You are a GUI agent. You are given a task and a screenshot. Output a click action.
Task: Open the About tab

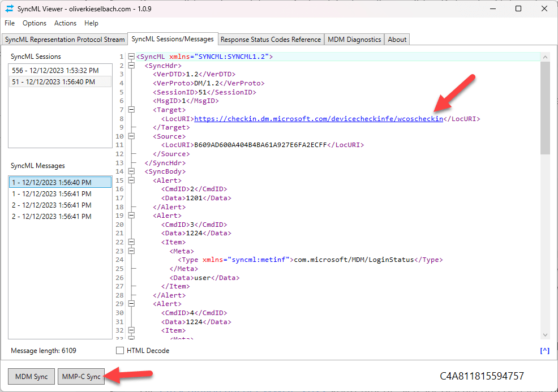pyautogui.click(x=397, y=39)
